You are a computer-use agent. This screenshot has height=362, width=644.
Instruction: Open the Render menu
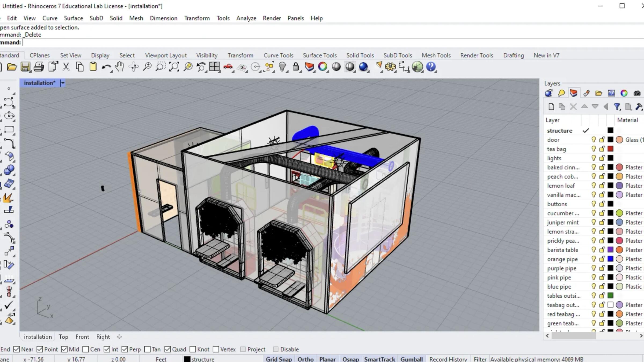[x=272, y=18]
